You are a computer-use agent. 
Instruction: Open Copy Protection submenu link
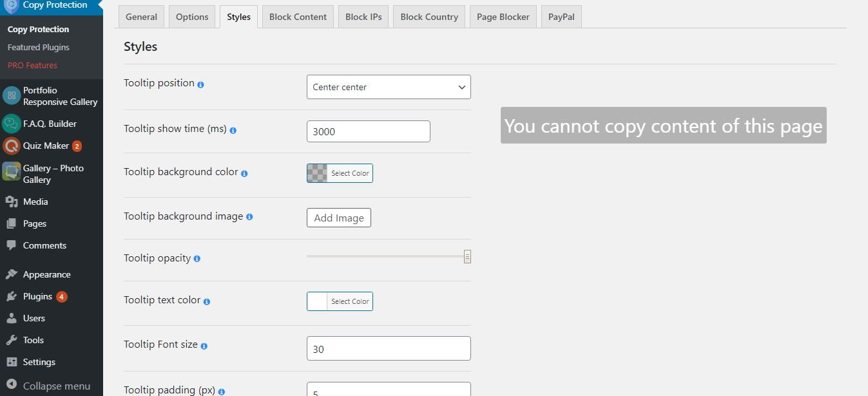(x=38, y=29)
